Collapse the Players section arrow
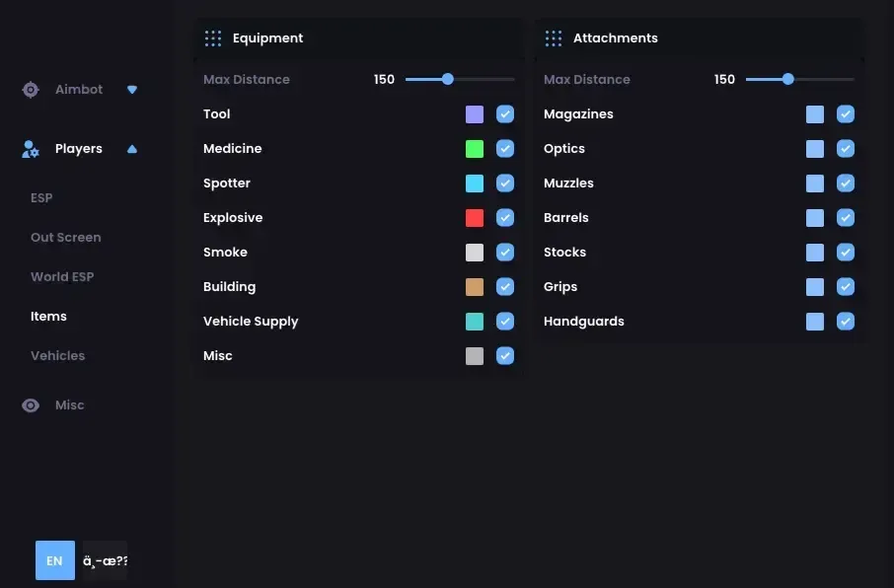 click(132, 149)
